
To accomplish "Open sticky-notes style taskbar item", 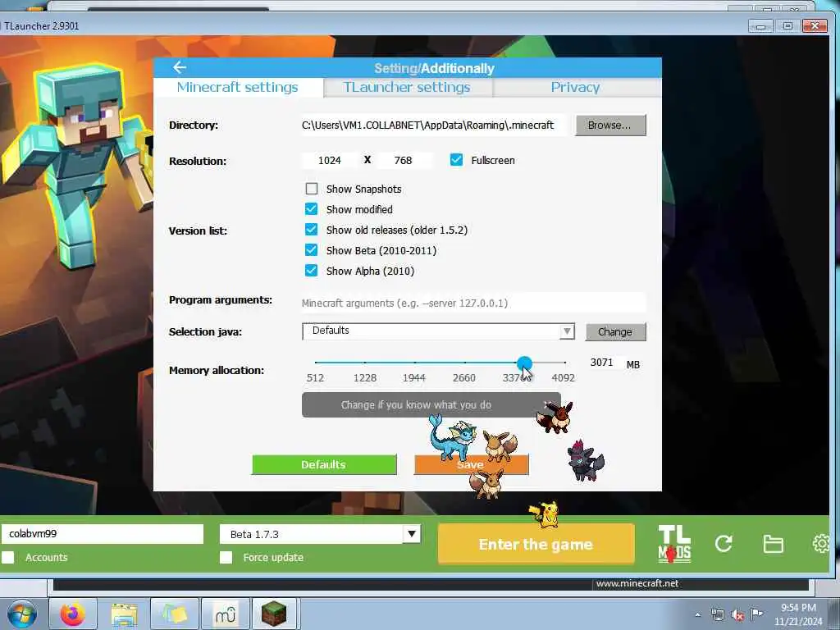I will click(x=175, y=614).
